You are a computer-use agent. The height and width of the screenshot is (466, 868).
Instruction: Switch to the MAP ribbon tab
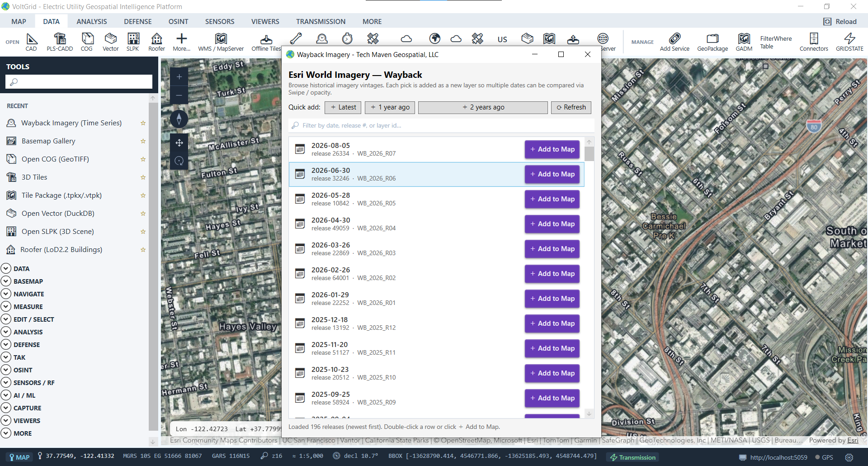(x=19, y=21)
